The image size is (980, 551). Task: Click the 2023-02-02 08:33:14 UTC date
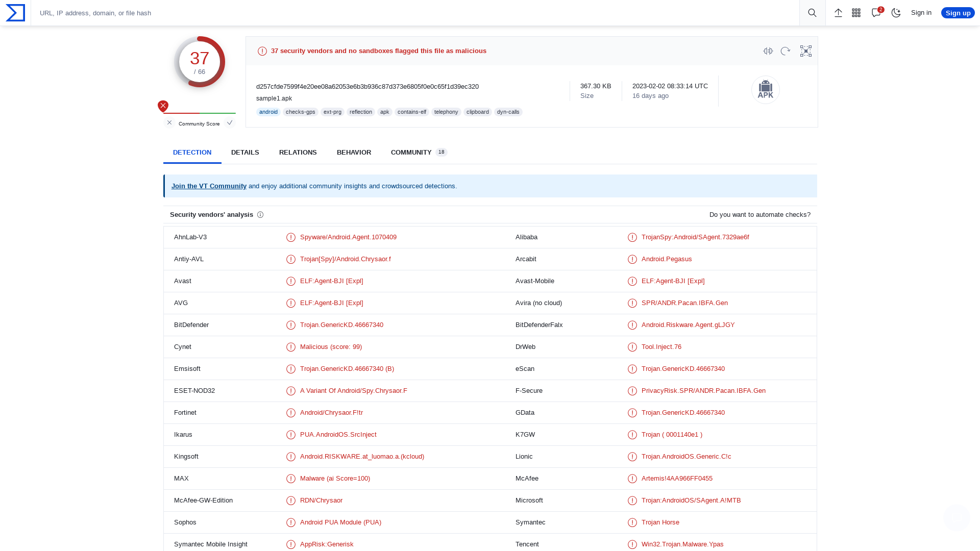(x=670, y=86)
